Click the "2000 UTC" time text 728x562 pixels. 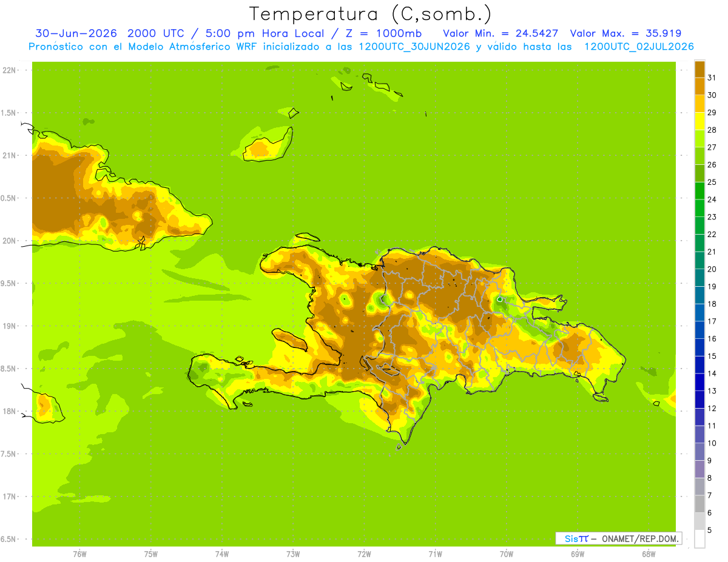(x=157, y=33)
